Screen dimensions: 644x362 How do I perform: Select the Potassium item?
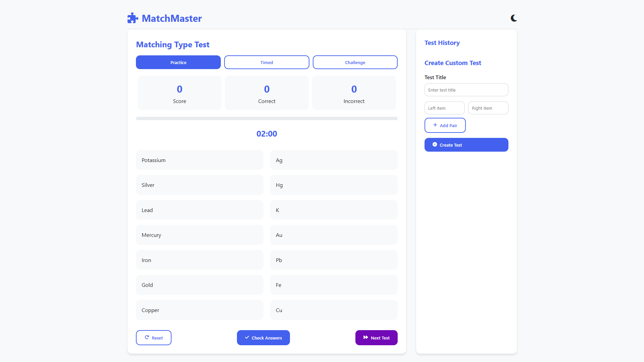click(199, 160)
